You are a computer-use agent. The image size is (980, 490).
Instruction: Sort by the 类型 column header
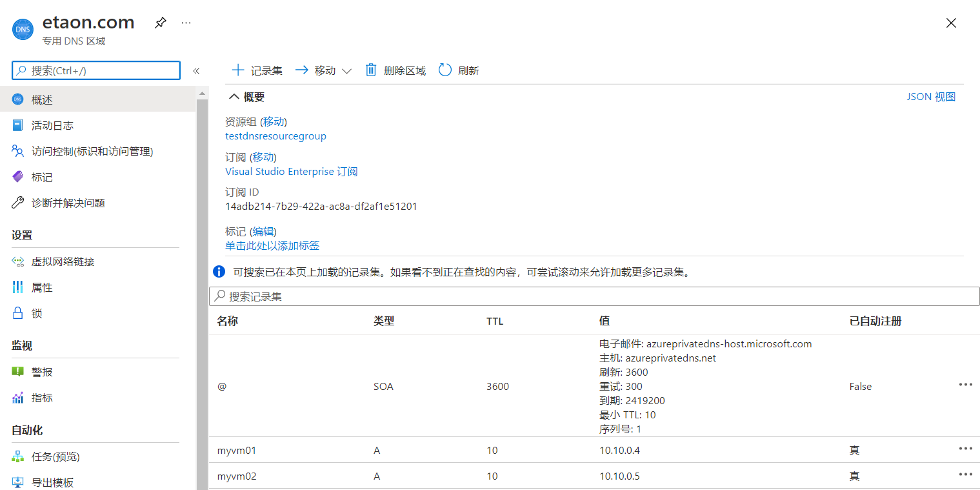[x=384, y=321]
